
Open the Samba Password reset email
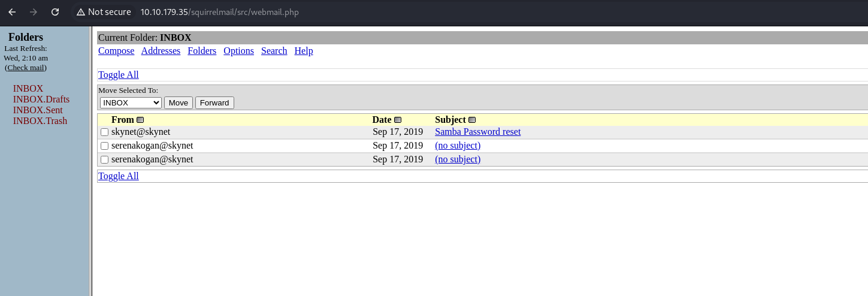coord(477,132)
